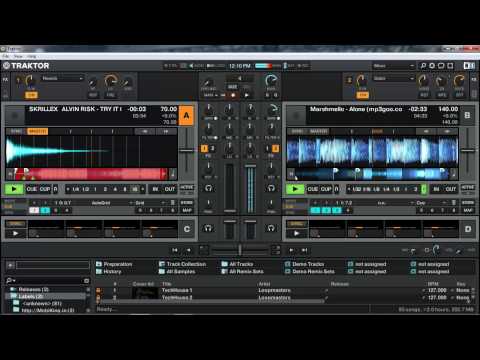480x360 pixels.
Task: Click the search magnifier icon in header
Action: pyautogui.click(x=423, y=66)
